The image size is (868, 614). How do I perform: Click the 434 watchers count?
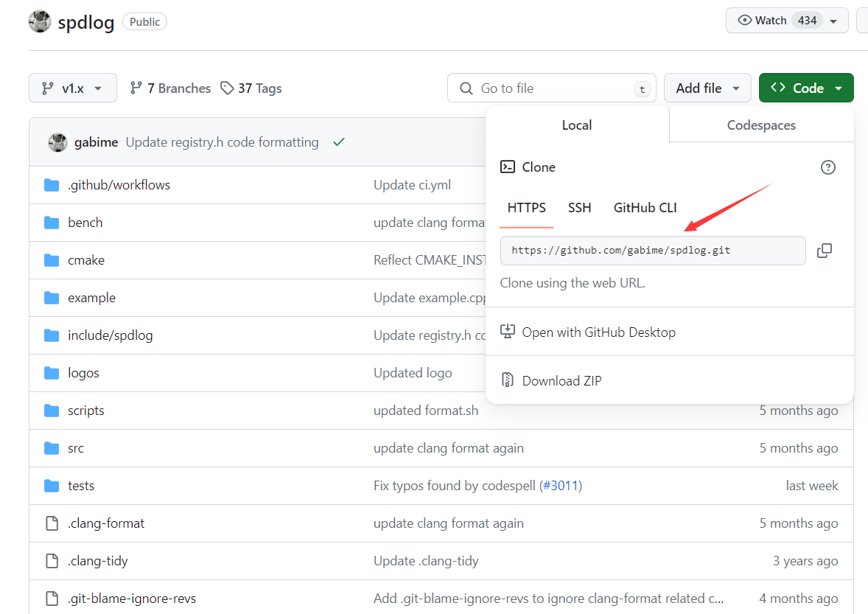(807, 21)
